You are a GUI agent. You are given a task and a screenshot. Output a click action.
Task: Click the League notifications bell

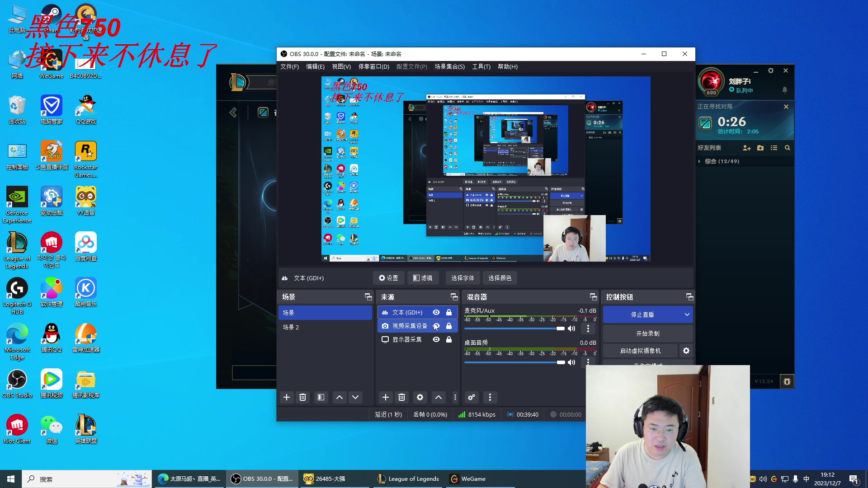coord(785,90)
